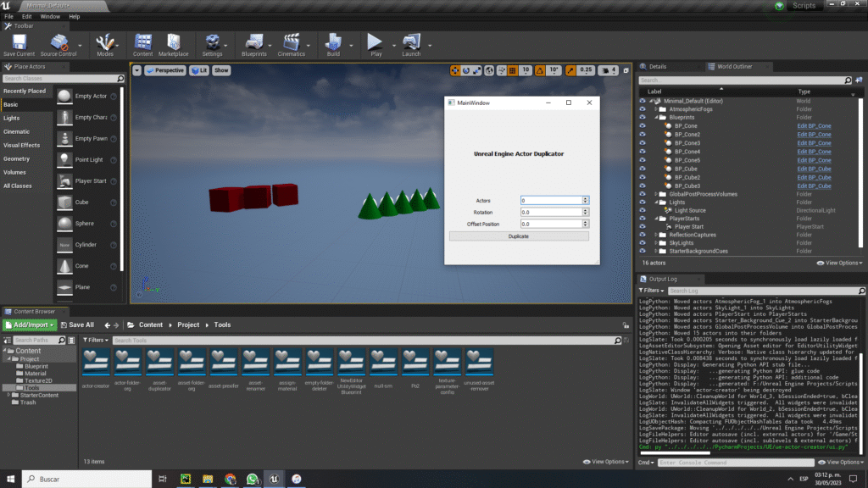
Task: Open the Cmd console type dropdown
Action: point(647,463)
